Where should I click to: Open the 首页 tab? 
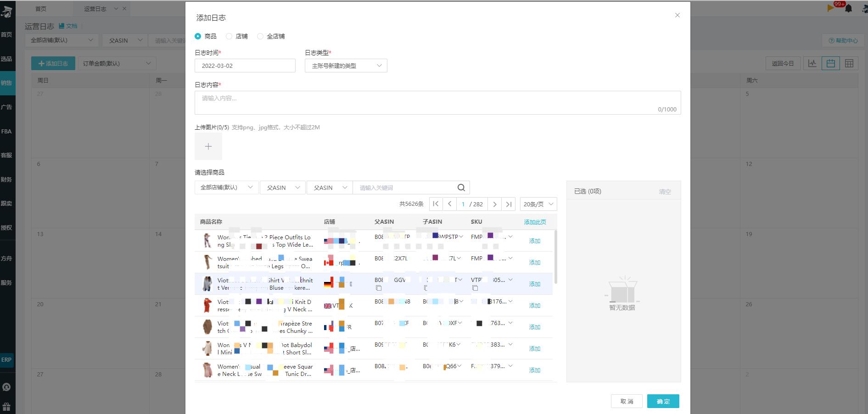[x=41, y=9]
